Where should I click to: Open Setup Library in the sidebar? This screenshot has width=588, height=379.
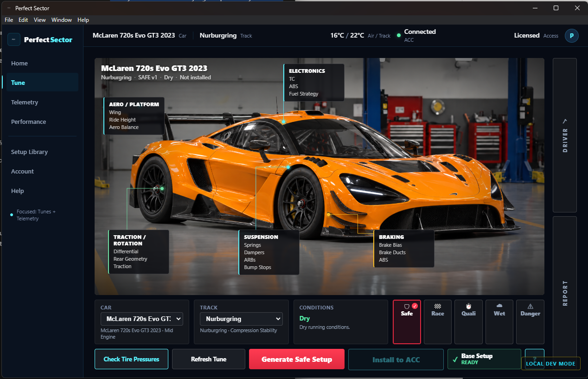[x=42, y=152]
